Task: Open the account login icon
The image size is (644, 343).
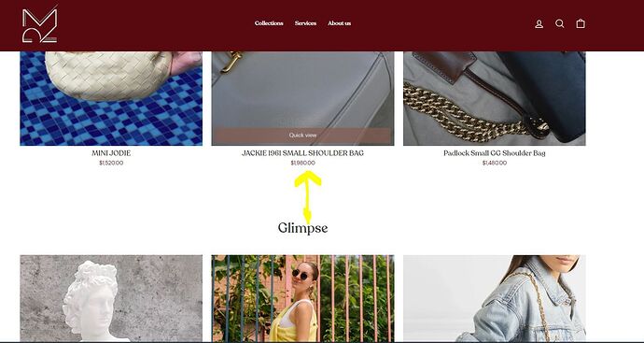Action: pos(539,24)
